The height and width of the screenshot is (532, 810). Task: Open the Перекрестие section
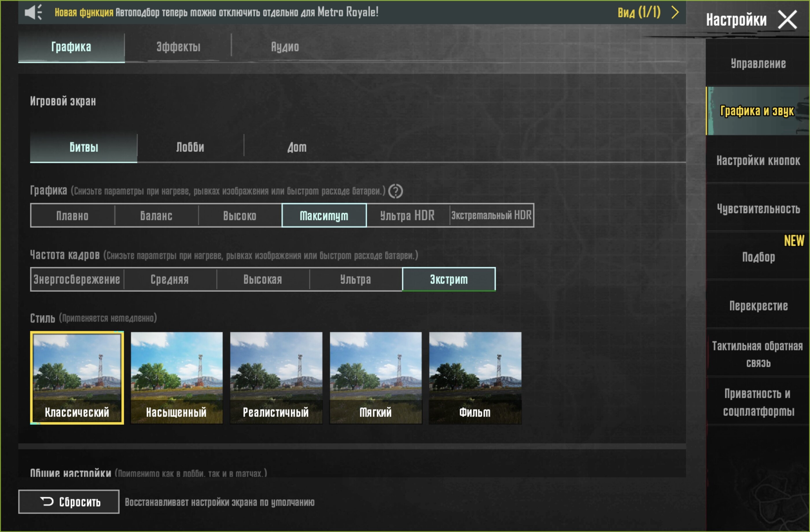coord(758,305)
